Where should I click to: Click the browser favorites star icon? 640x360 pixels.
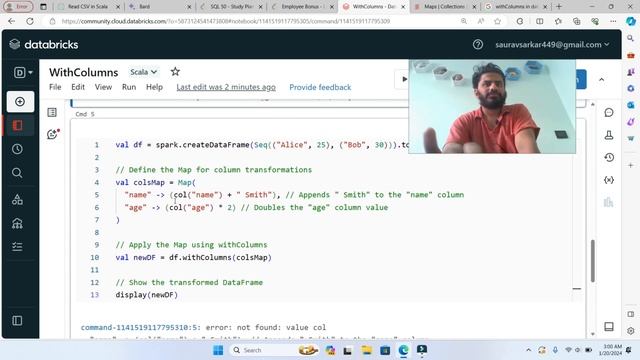[497, 21]
